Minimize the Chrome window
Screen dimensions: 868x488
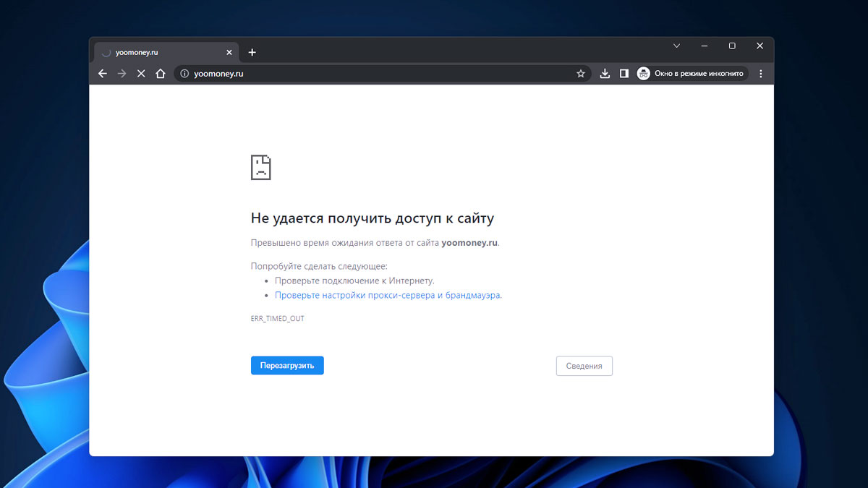pos(705,46)
